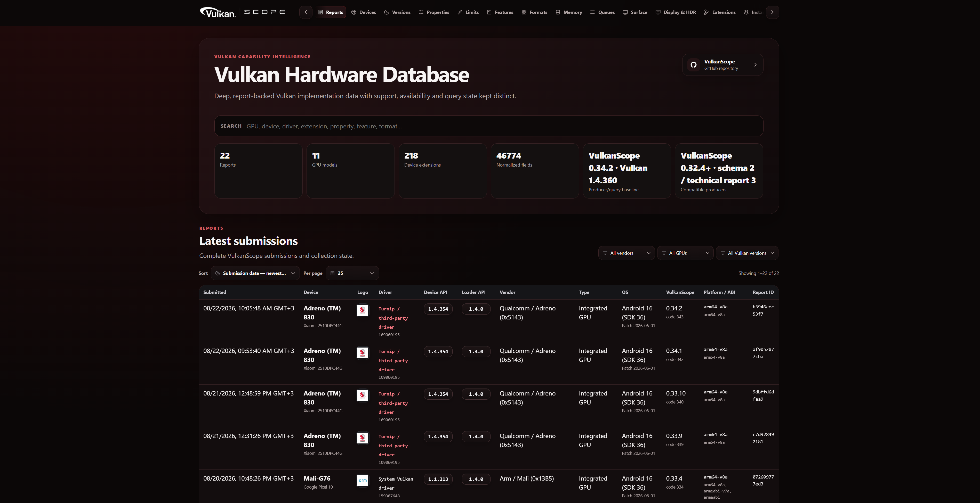Click the Vulkan Scope logo
The height and width of the screenshot is (503, 980).
242,12
